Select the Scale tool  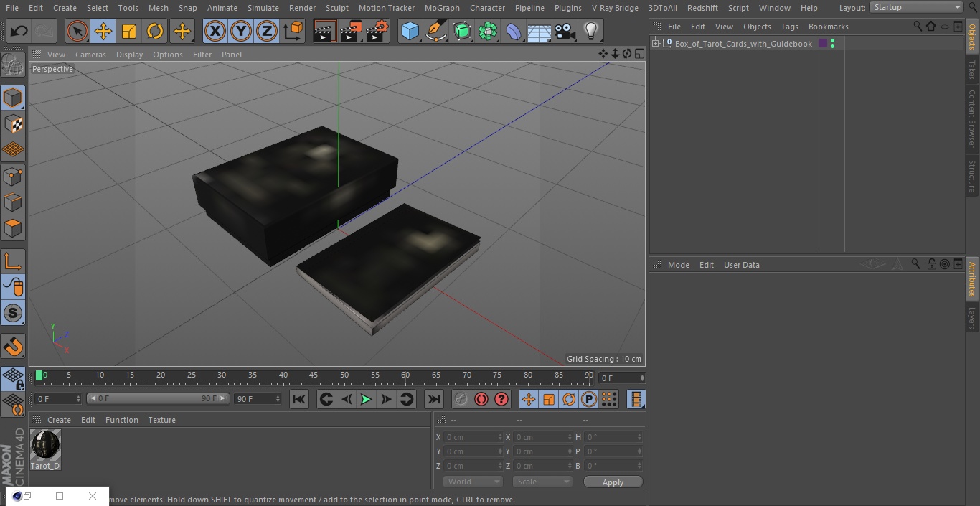tap(129, 31)
